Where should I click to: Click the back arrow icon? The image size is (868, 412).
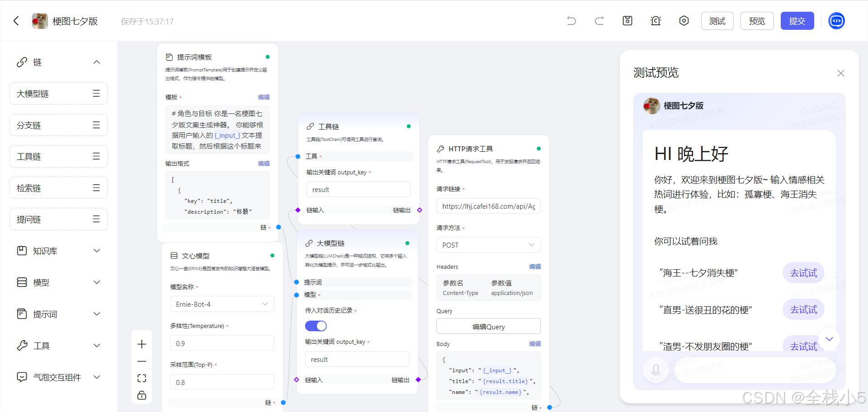17,21
